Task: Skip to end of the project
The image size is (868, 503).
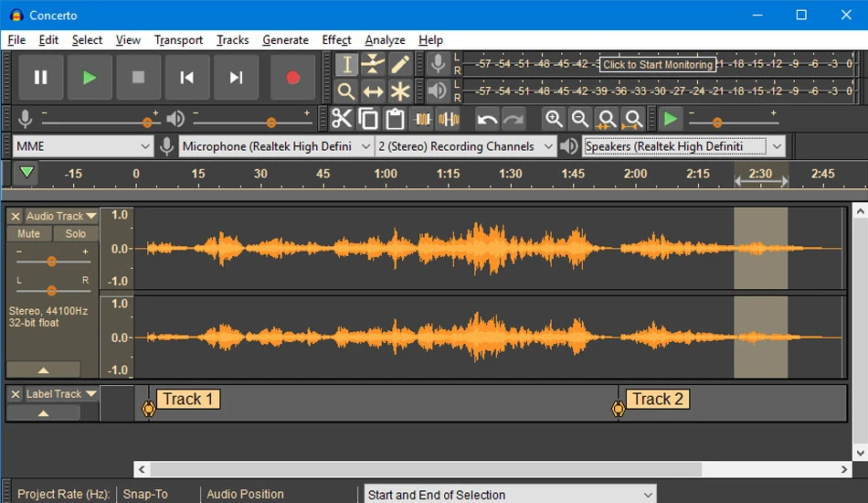Action: [236, 77]
